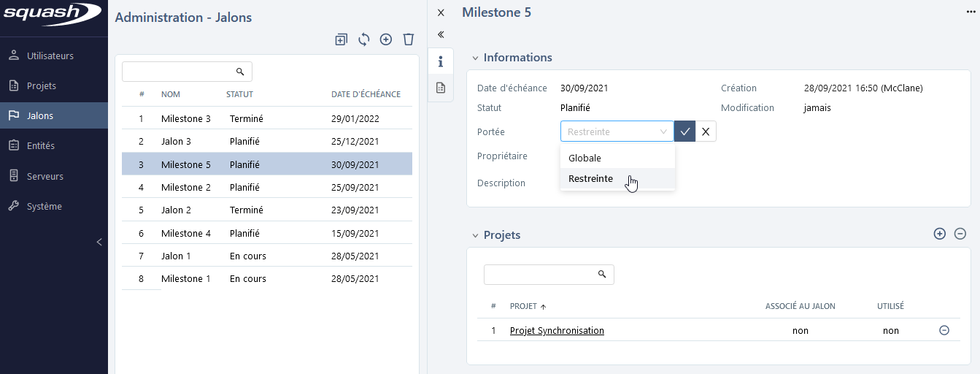Open the Projet Synchronisation link
Viewport: 980px width, 374px height.
click(557, 331)
